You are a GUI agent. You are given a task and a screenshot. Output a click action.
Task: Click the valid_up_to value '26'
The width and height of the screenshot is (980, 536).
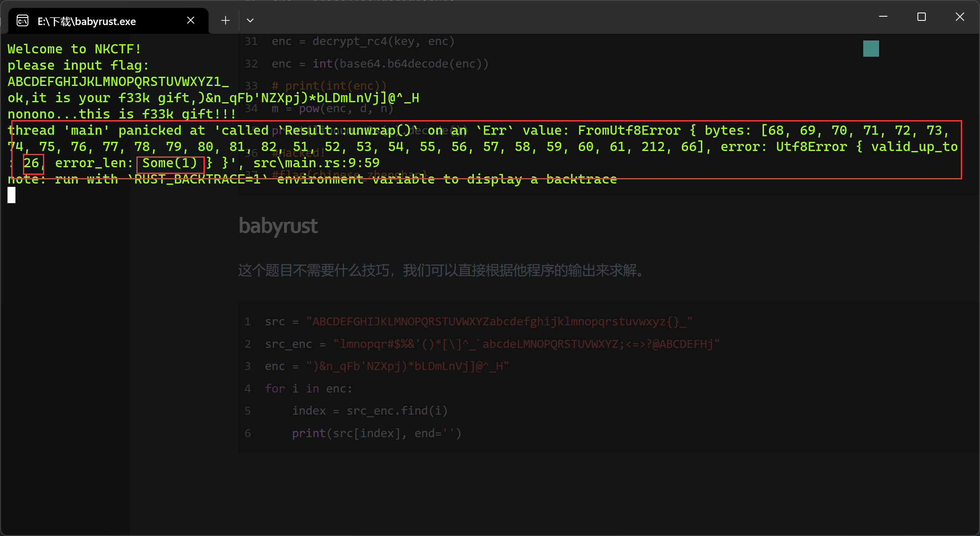click(x=31, y=163)
